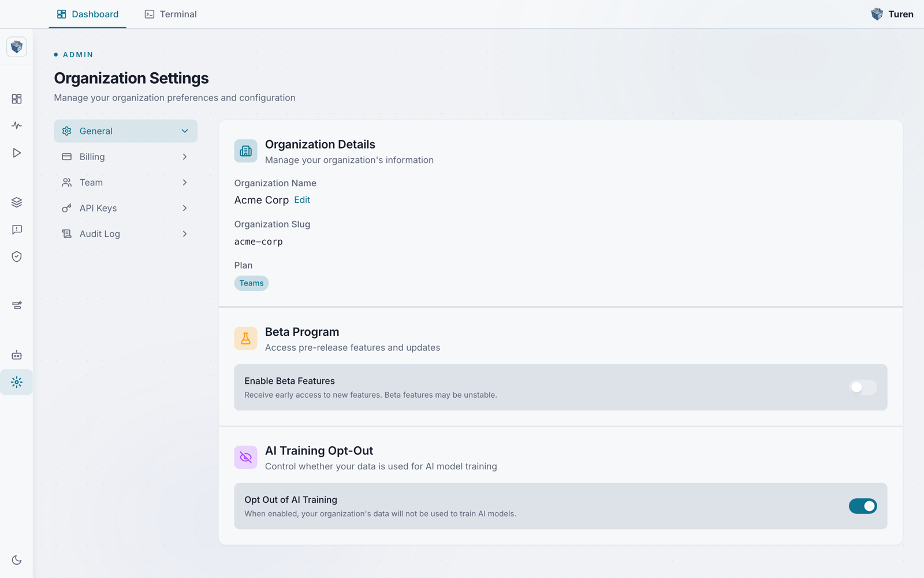The width and height of the screenshot is (924, 578).
Task: Open the robot bot icon in sidebar
Action: coord(17,355)
